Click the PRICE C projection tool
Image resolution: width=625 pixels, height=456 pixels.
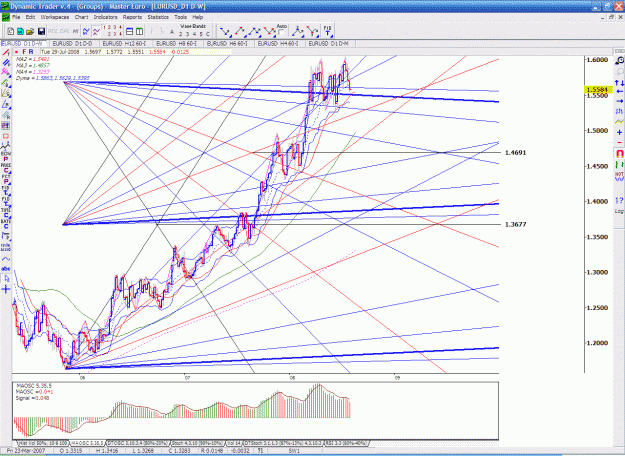6,167
